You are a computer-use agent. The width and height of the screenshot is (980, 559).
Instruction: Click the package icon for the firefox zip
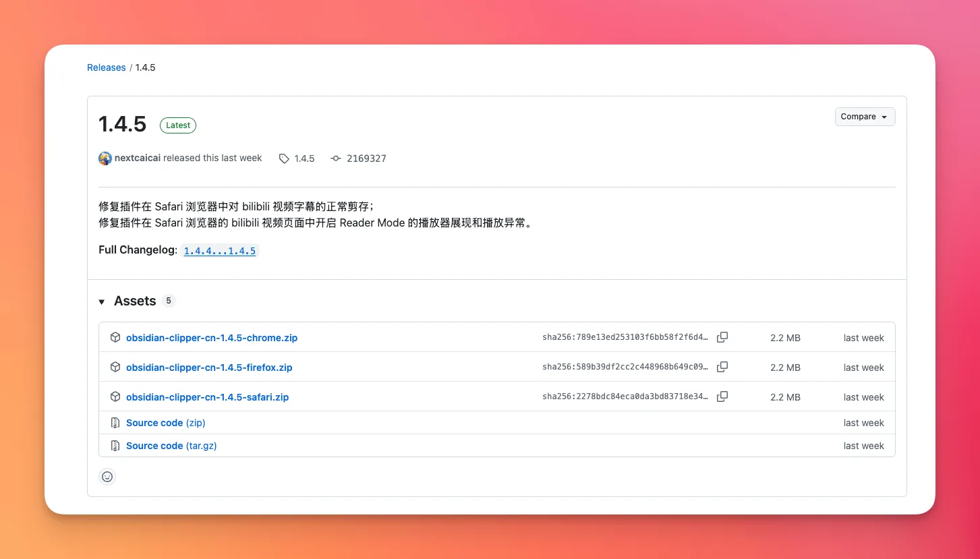(115, 367)
